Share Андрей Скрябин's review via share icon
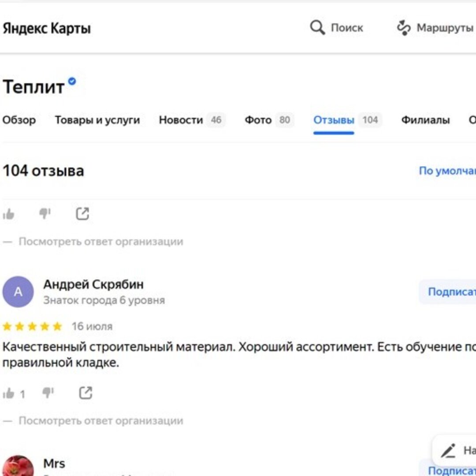476x476 pixels. pyautogui.click(x=86, y=393)
